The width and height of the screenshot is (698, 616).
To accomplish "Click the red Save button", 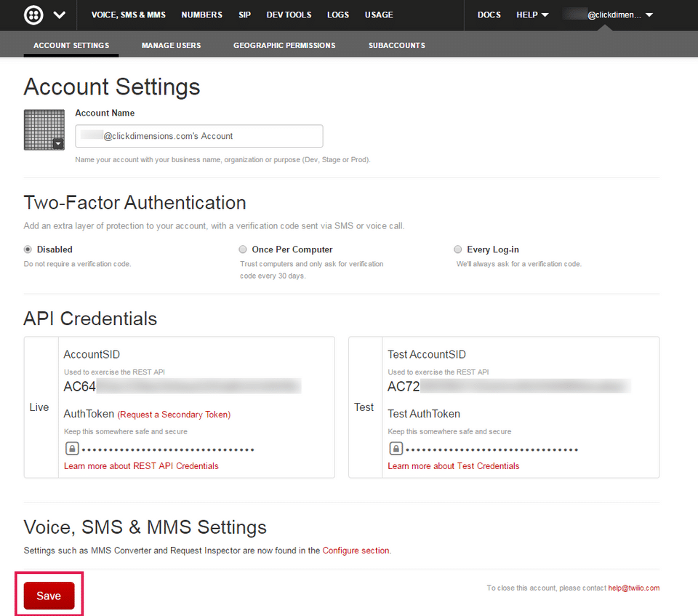I will coord(49,596).
